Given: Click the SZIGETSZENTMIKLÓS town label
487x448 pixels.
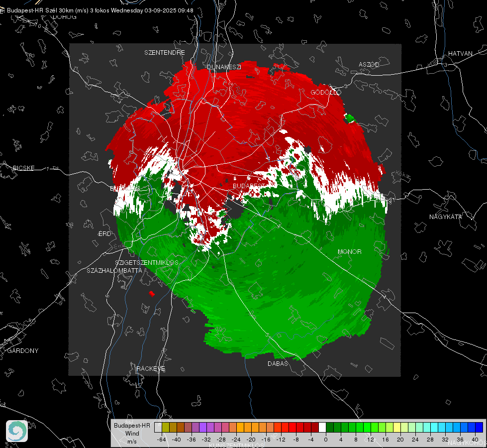Looking at the screenshot, I should 147,262.
